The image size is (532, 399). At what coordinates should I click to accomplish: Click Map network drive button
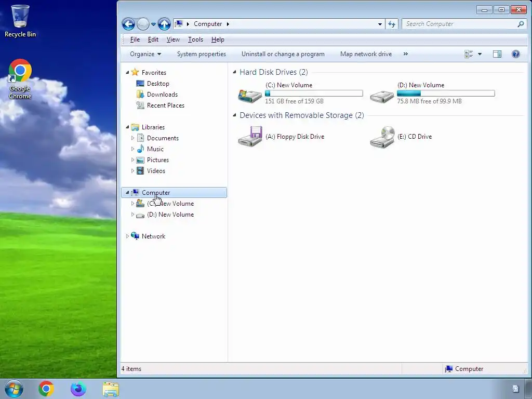(x=366, y=54)
